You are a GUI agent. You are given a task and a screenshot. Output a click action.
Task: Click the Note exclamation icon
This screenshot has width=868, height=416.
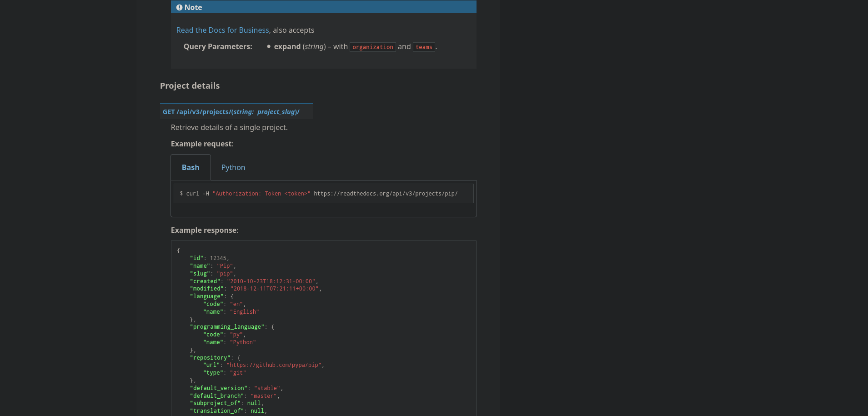(179, 7)
